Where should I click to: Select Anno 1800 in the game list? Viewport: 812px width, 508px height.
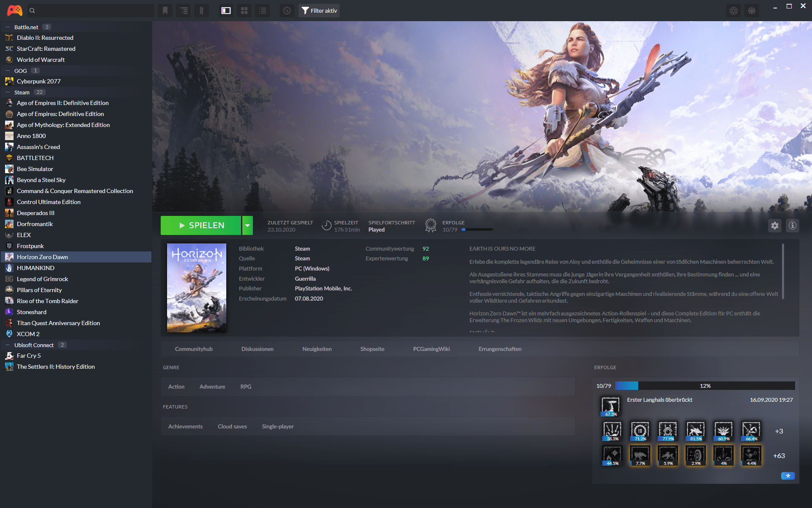tap(76, 136)
